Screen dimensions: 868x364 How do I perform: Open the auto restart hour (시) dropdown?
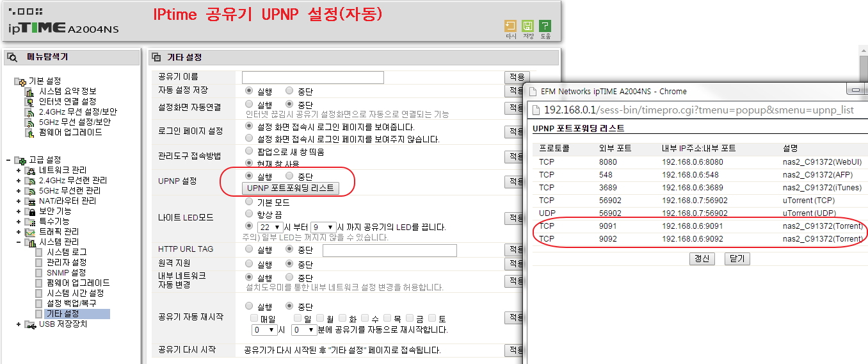coord(264,330)
